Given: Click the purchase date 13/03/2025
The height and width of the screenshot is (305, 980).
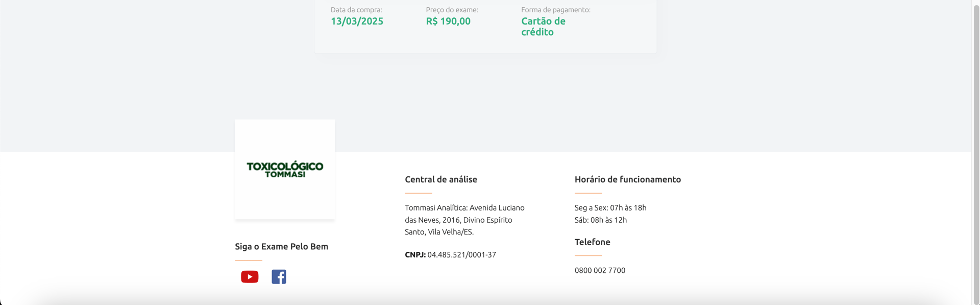Looking at the screenshot, I should point(357,21).
